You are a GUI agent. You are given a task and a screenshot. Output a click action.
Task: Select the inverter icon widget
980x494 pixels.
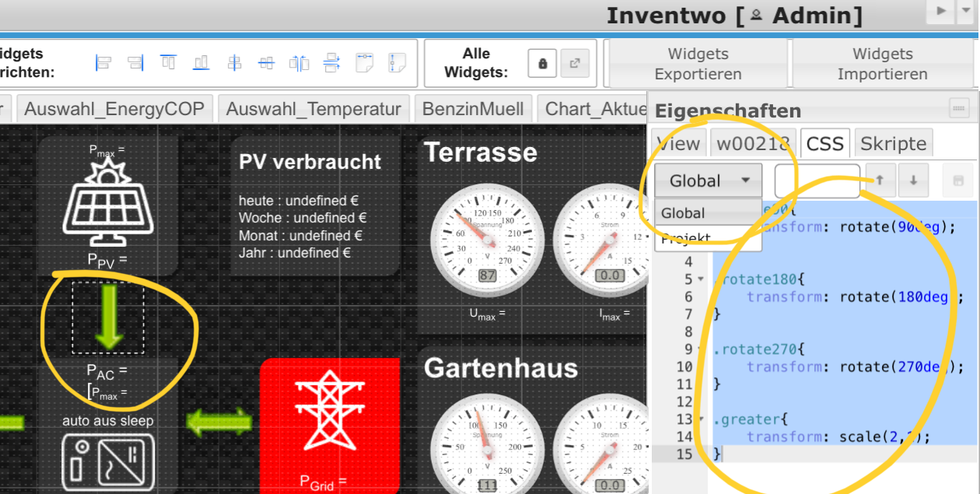108,463
